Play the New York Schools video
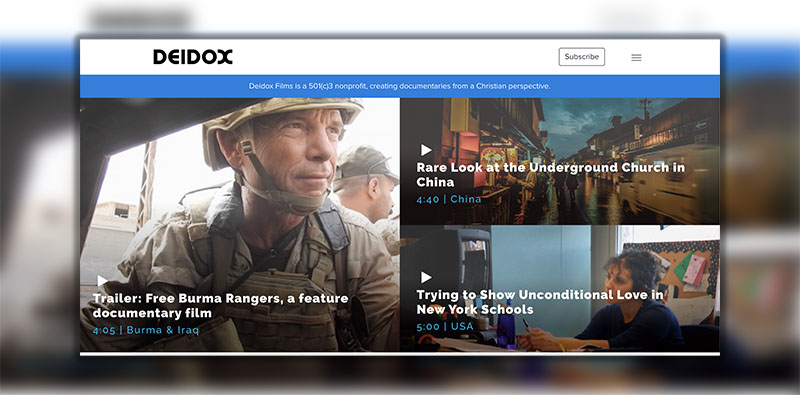The height and width of the screenshot is (395, 800). (426, 277)
